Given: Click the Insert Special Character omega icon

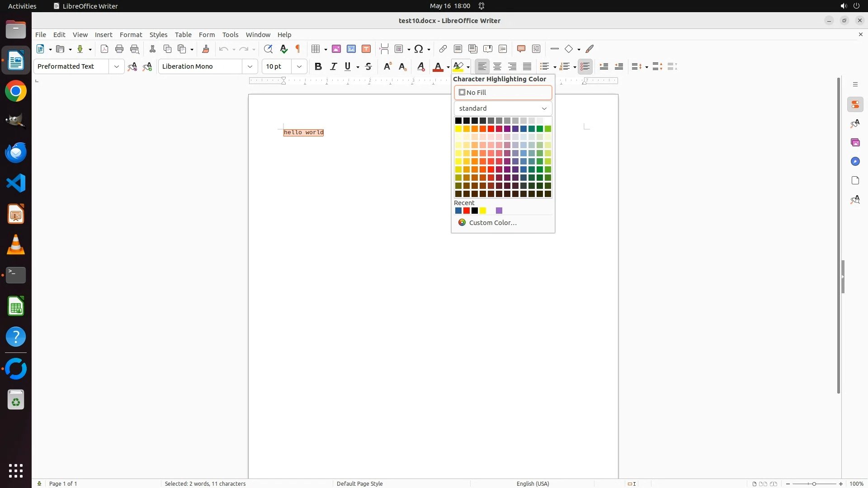Looking at the screenshot, I should (419, 49).
